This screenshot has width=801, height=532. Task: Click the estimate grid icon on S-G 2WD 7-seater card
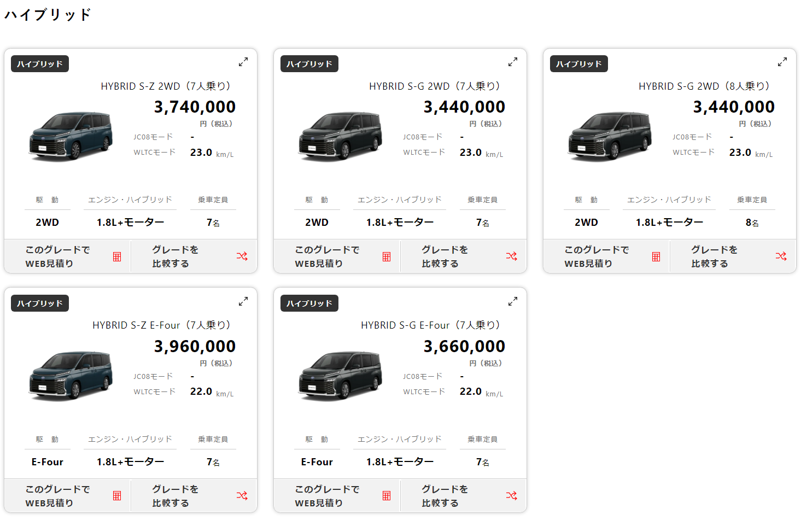tap(387, 256)
